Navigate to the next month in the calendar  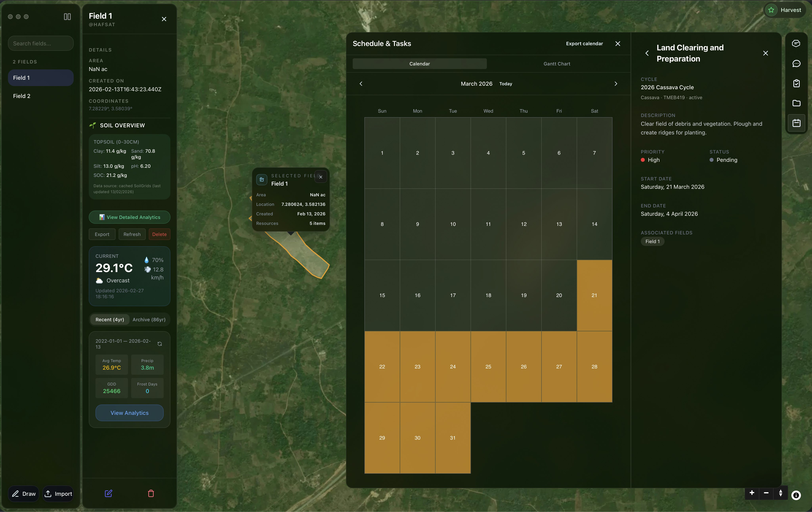click(616, 84)
